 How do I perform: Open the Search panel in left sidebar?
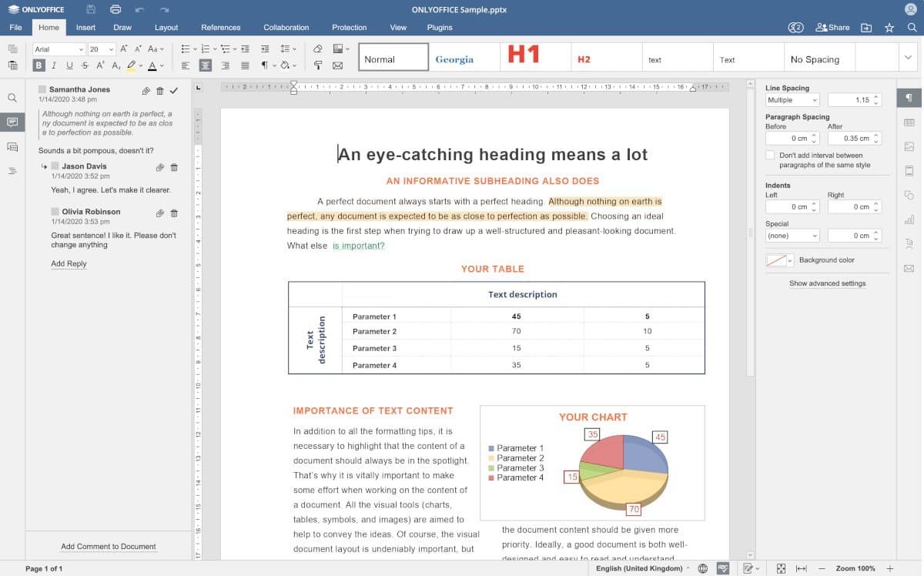12,98
